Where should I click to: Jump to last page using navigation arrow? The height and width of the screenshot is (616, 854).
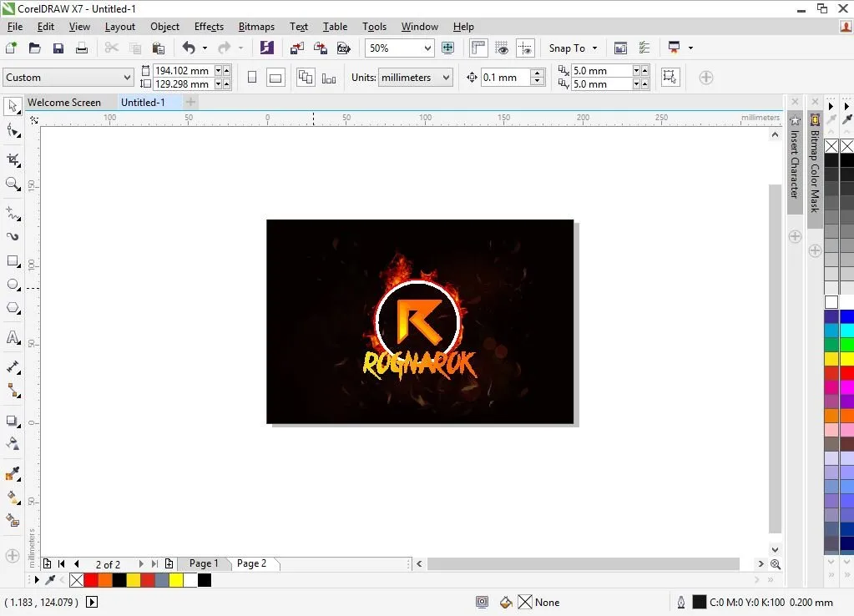pos(154,563)
